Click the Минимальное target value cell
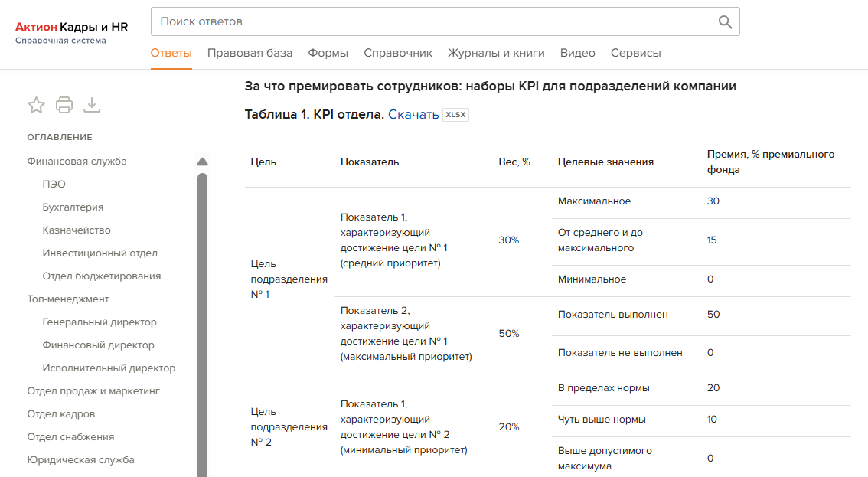The height and width of the screenshot is (477, 868). [592, 279]
